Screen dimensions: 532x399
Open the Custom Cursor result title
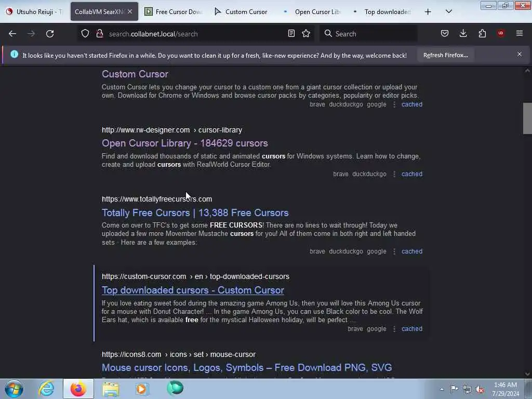click(x=135, y=74)
